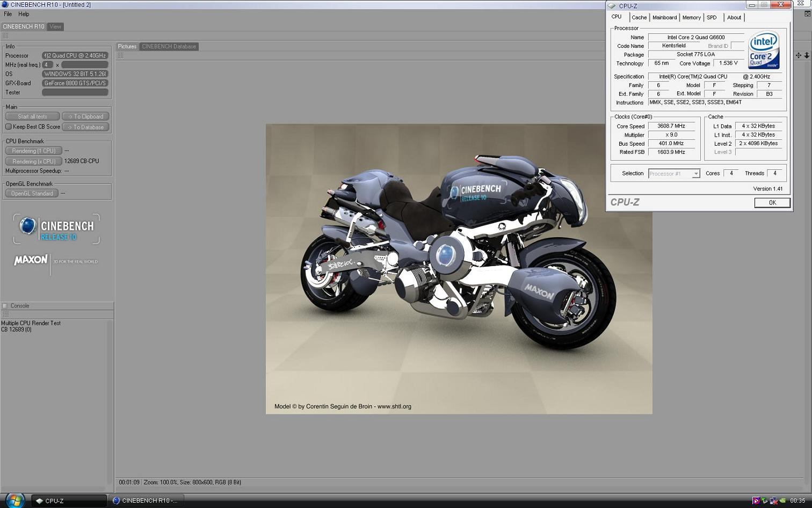Select the Pictures tab
Screen dimensions: 812x508
[x=127, y=46]
